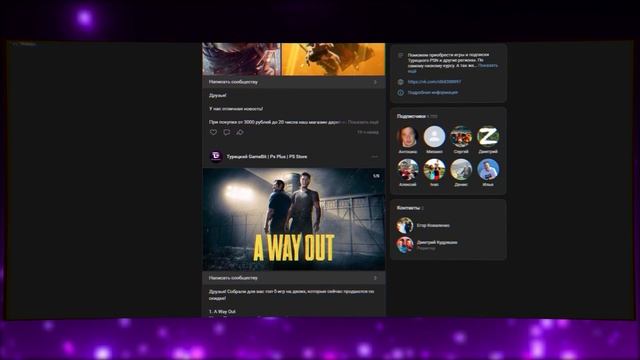Open subscriber Дмитрий's Z avatar
The width and height of the screenshot is (640, 360).
pyautogui.click(x=488, y=136)
